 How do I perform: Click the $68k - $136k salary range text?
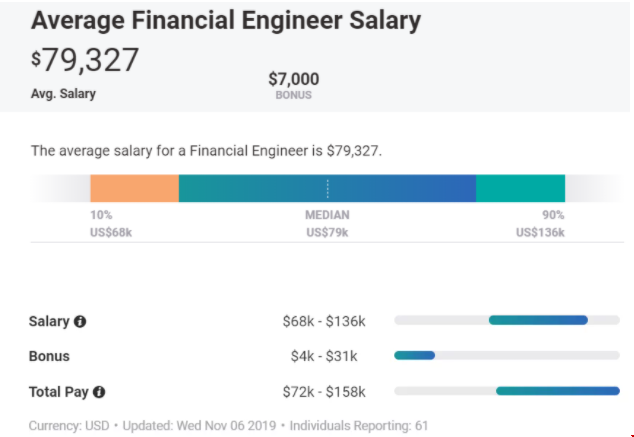pyautogui.click(x=324, y=322)
